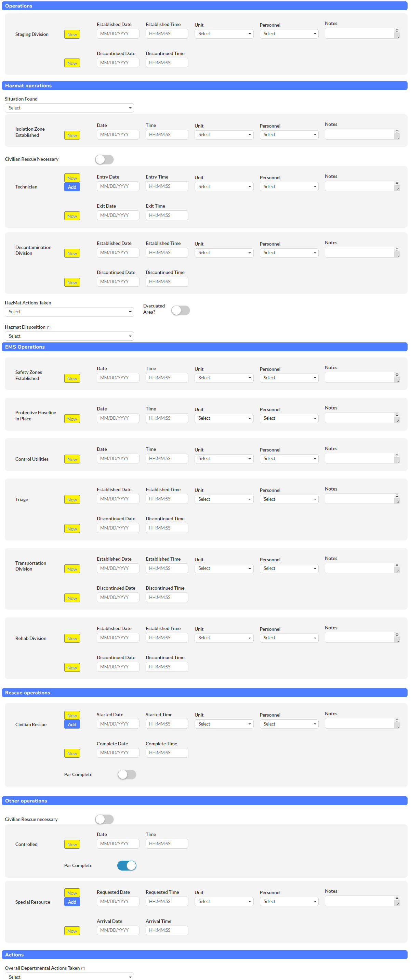Viewport: 411px width, 980px height.
Task: Focus Controlled Date field
Action: pos(118,844)
